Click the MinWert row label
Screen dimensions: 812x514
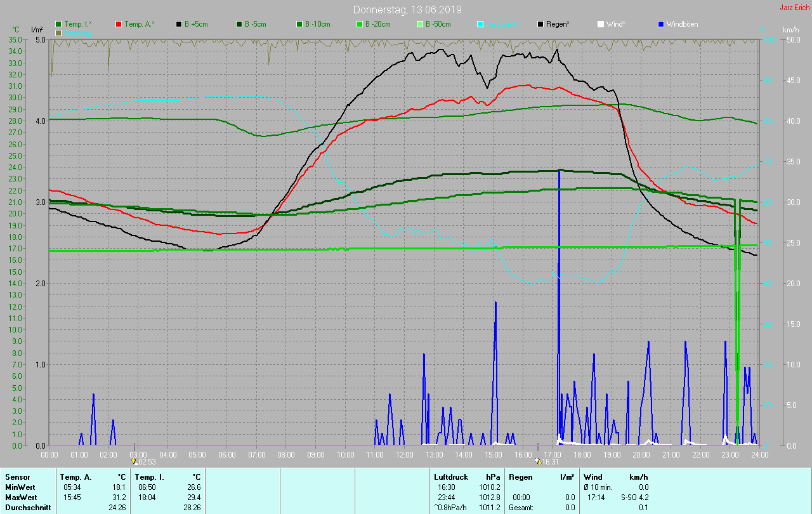(x=21, y=487)
